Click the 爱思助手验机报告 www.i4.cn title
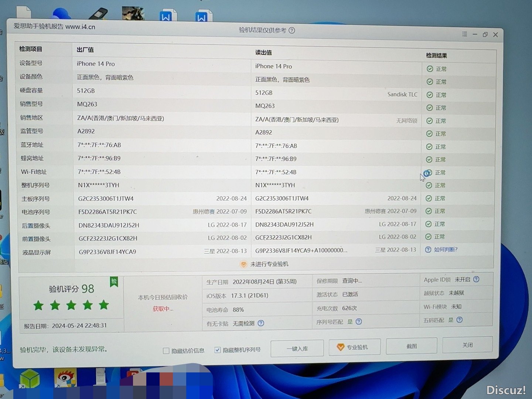The image size is (532, 399). (54, 27)
